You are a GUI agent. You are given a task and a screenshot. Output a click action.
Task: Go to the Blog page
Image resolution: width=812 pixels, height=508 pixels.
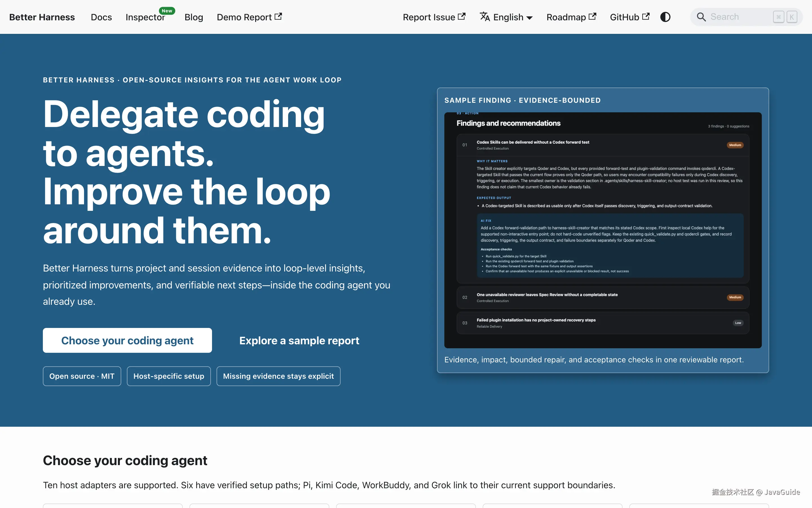[x=194, y=17]
